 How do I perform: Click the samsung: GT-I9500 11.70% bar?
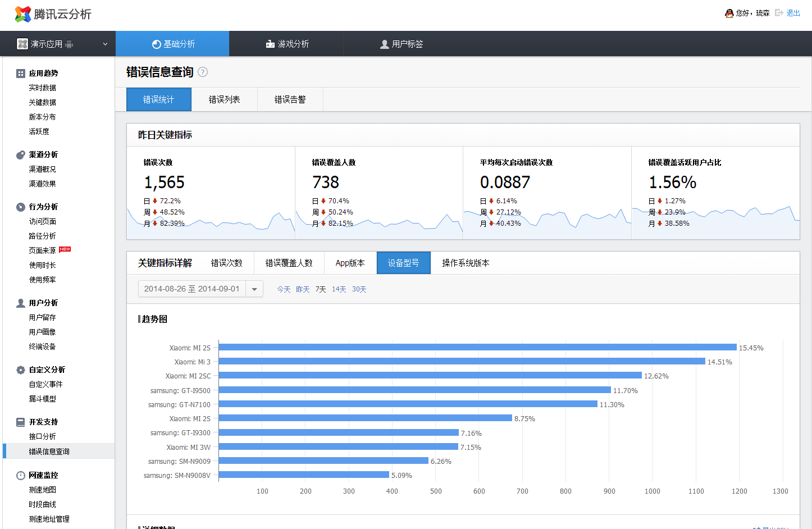click(415, 390)
